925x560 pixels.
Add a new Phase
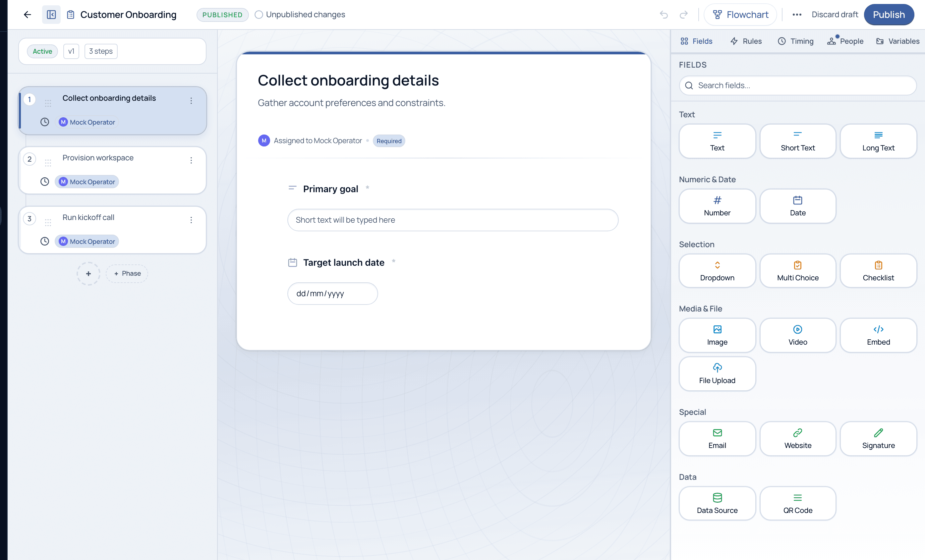click(x=127, y=274)
